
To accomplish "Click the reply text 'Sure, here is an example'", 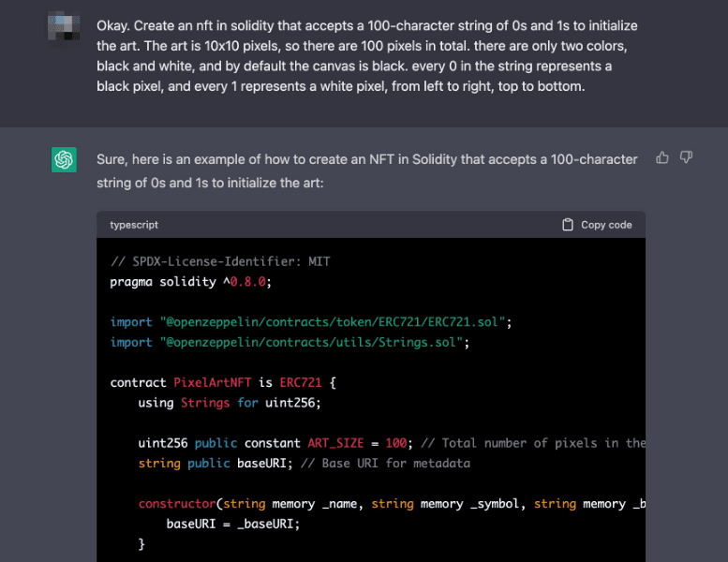I will click(x=366, y=170).
